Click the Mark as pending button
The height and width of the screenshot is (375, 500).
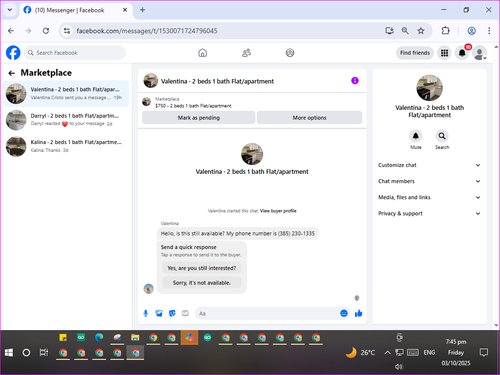(x=199, y=118)
